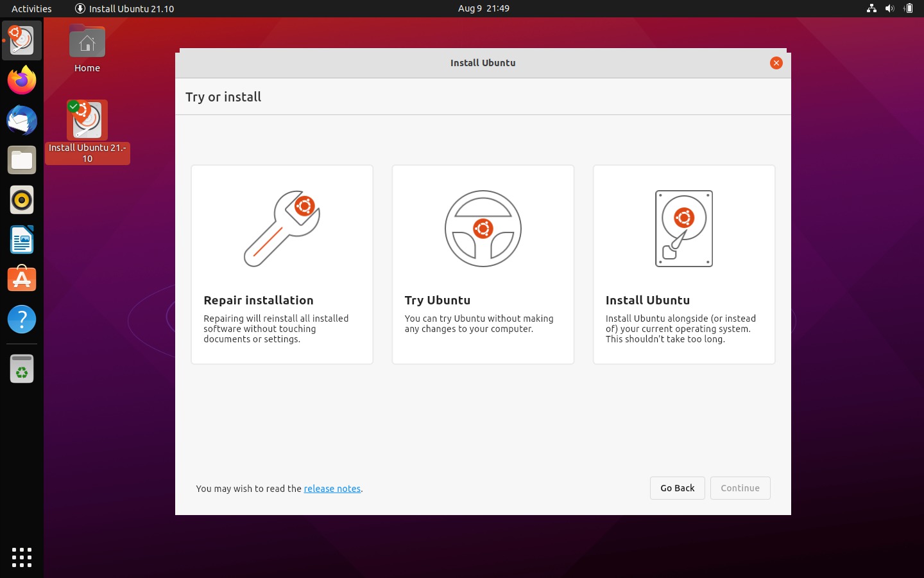Screen dimensions: 924x578
Task: Open the Ubuntu installer from the dock
Action: [x=22, y=40]
